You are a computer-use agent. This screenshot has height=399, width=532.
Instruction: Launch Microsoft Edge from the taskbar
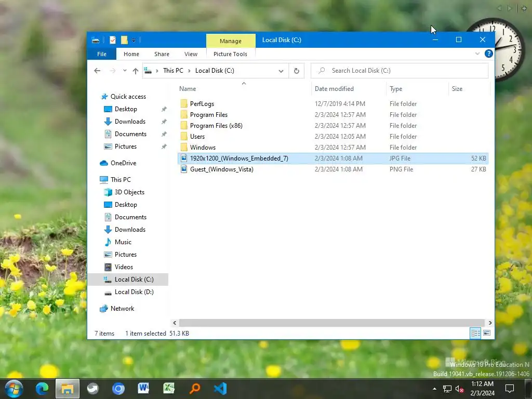(42, 389)
